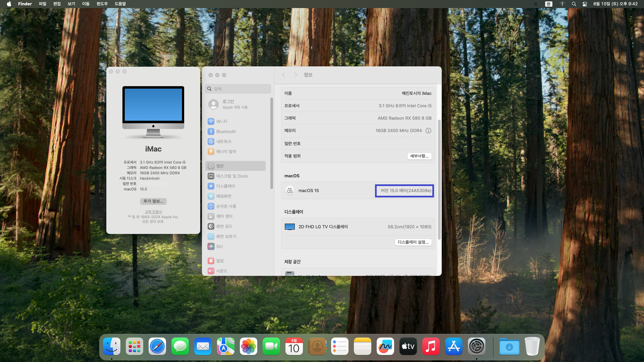This screenshot has width=644, height=362.
Task: Open Launchpad from the Dock
Action: coord(135,347)
